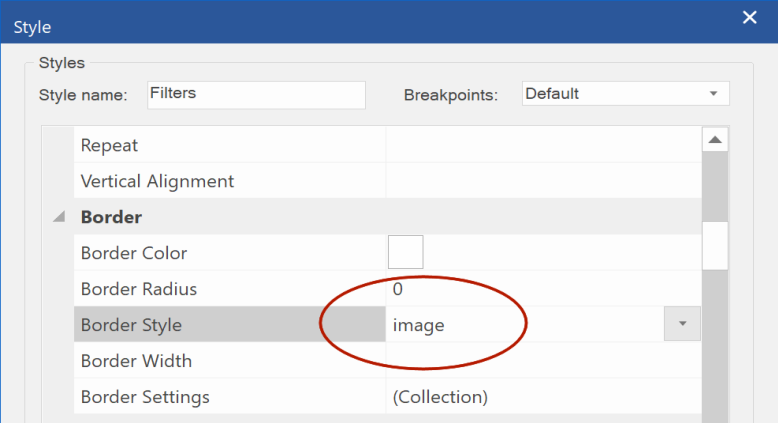779x424 pixels.
Task: Click the Border Color swatch
Action: tap(405, 252)
